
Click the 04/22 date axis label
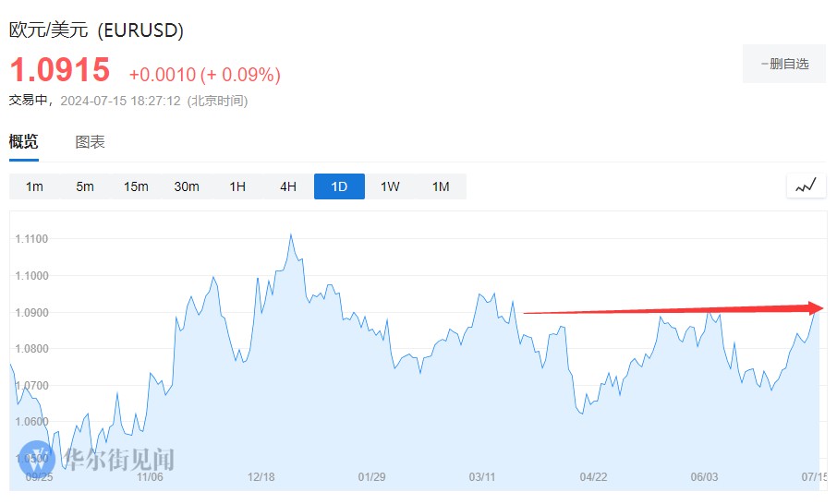click(x=593, y=477)
